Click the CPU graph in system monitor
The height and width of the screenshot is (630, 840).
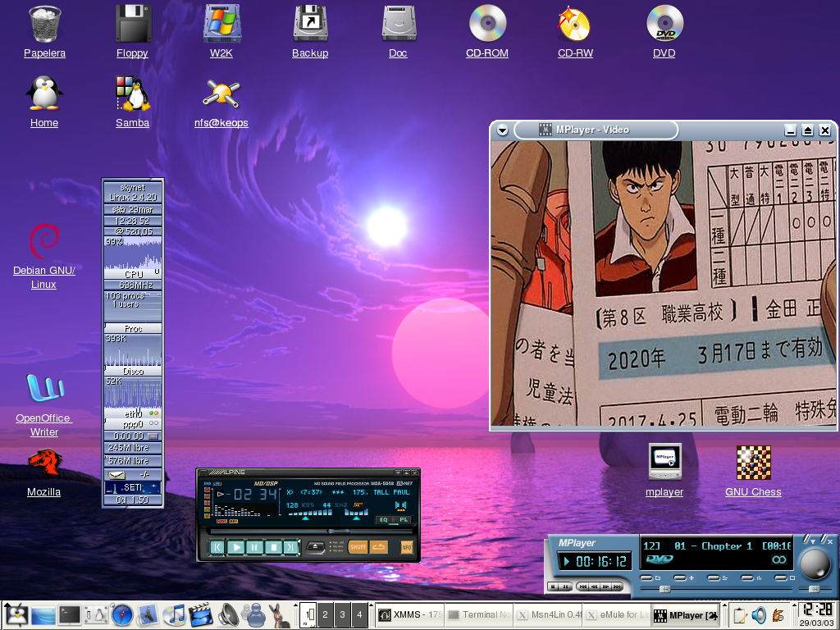point(133,253)
